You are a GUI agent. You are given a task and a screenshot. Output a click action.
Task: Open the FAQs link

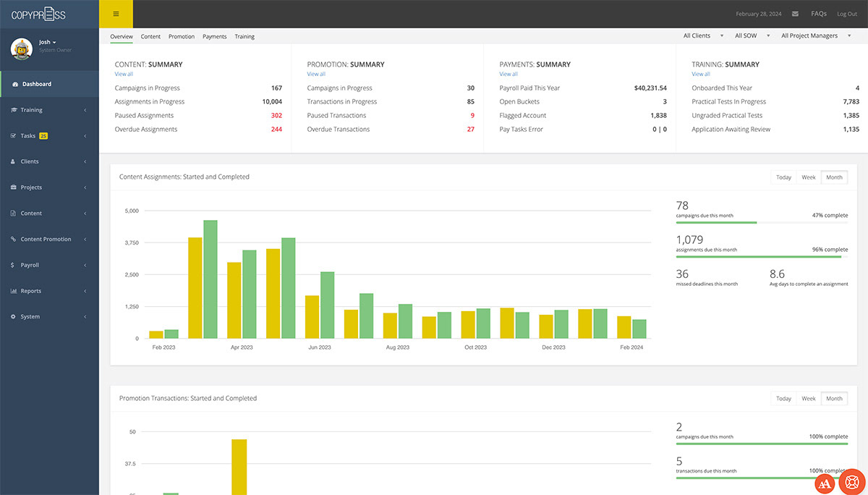819,14
